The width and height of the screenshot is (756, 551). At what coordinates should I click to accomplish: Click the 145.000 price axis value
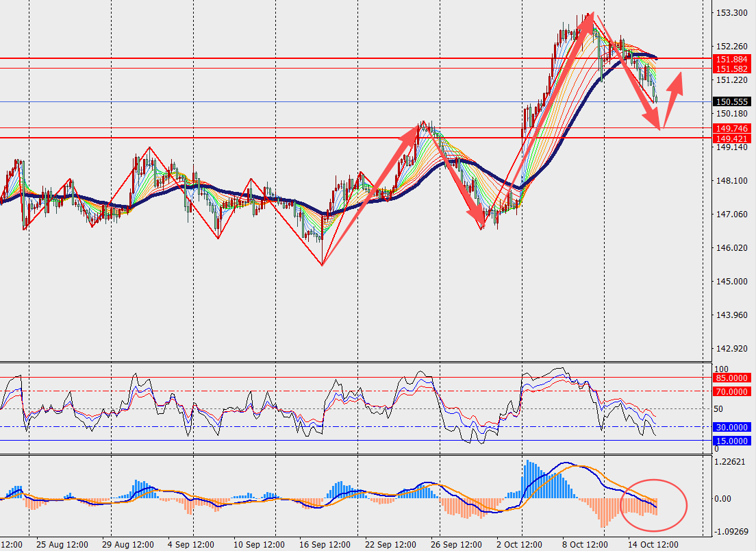click(731, 281)
